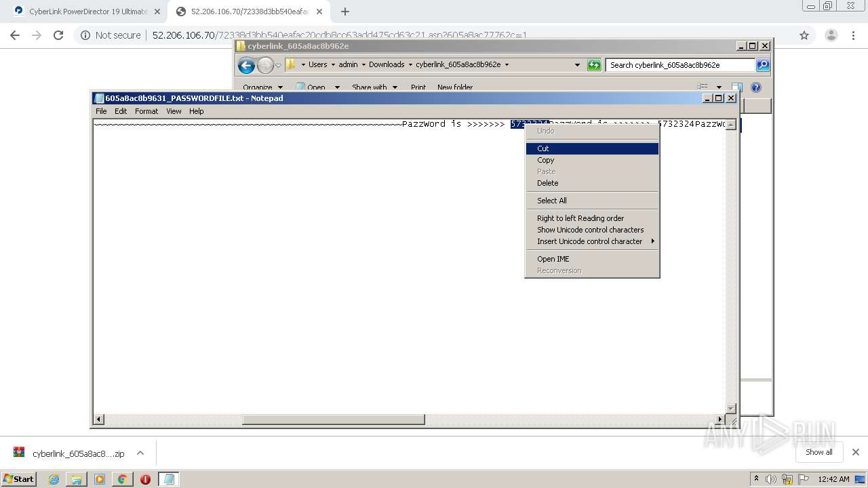Click admin breadcrumb in Explorer
The width and height of the screenshot is (868, 488).
[x=348, y=64]
